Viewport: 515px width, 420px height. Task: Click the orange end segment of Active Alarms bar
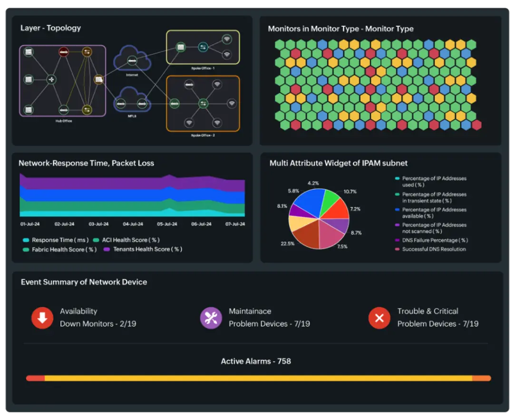(482, 378)
